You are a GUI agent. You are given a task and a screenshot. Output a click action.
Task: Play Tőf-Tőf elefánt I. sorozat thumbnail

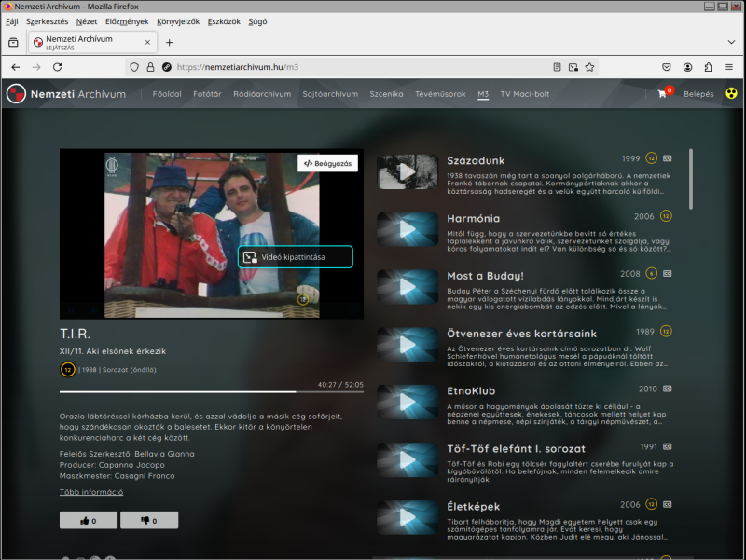408,459
